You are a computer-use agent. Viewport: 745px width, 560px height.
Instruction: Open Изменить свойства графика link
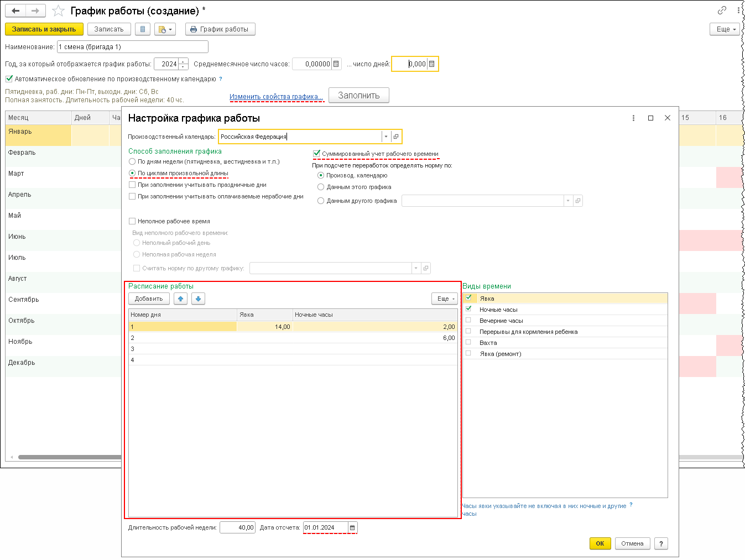click(x=276, y=97)
